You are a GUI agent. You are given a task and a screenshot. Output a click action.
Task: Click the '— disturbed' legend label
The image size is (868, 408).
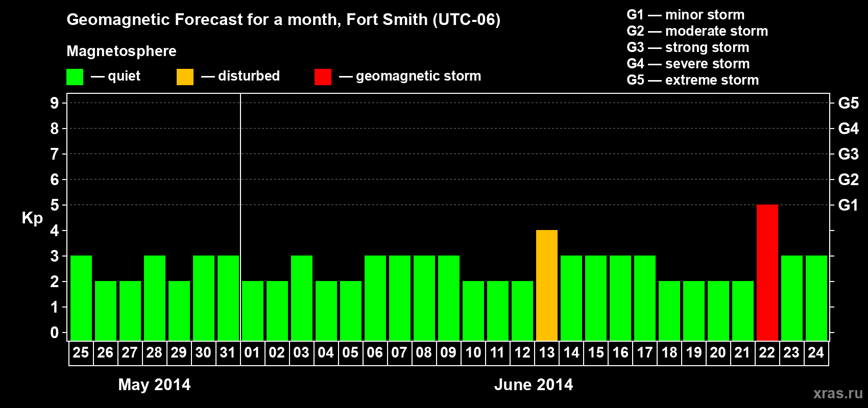[240, 76]
